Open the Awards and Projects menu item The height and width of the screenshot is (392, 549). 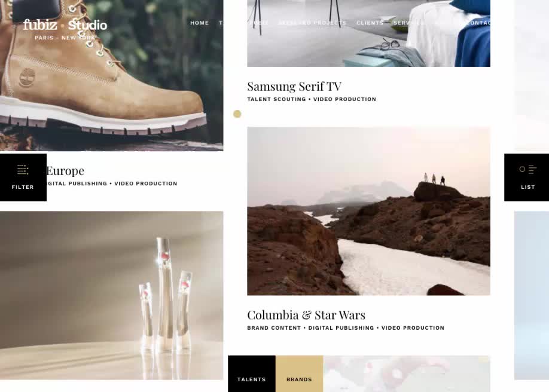coord(312,23)
